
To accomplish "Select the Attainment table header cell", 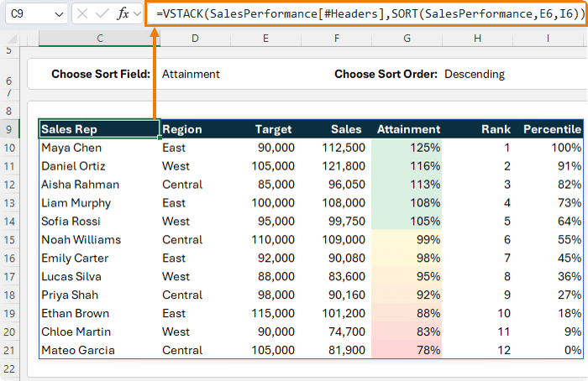I will click(407, 129).
